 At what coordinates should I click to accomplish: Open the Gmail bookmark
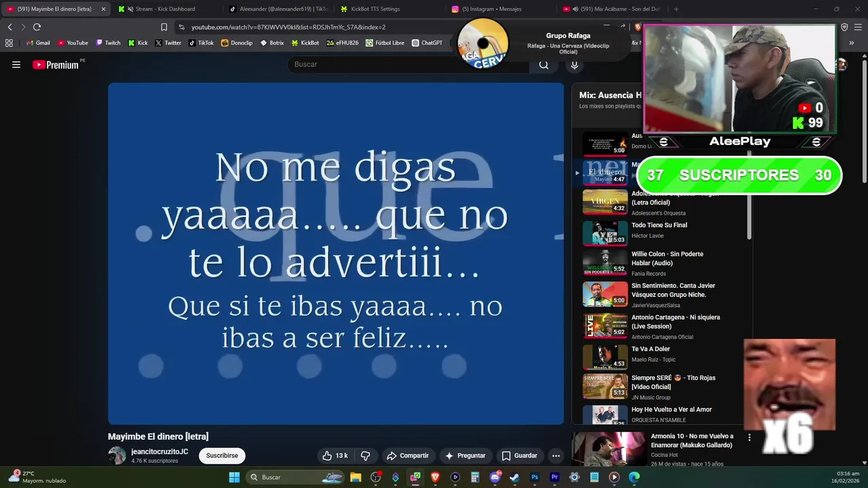(x=38, y=43)
